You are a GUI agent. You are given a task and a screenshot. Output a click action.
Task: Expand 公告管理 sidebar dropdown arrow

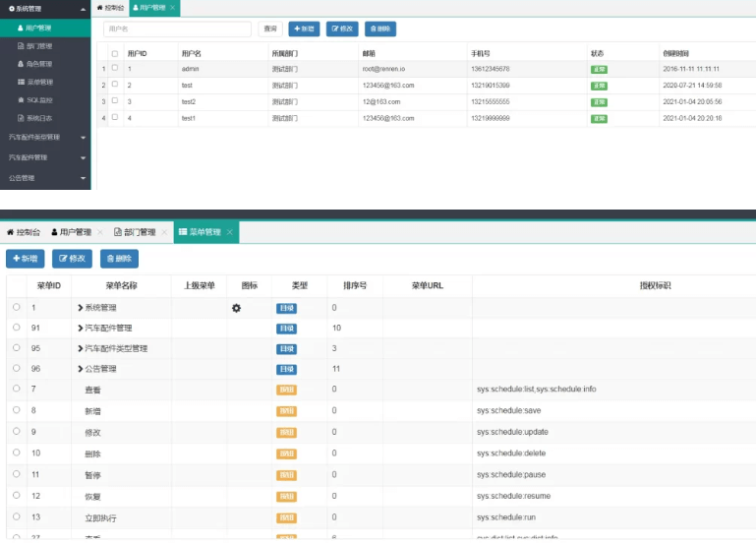(x=83, y=178)
